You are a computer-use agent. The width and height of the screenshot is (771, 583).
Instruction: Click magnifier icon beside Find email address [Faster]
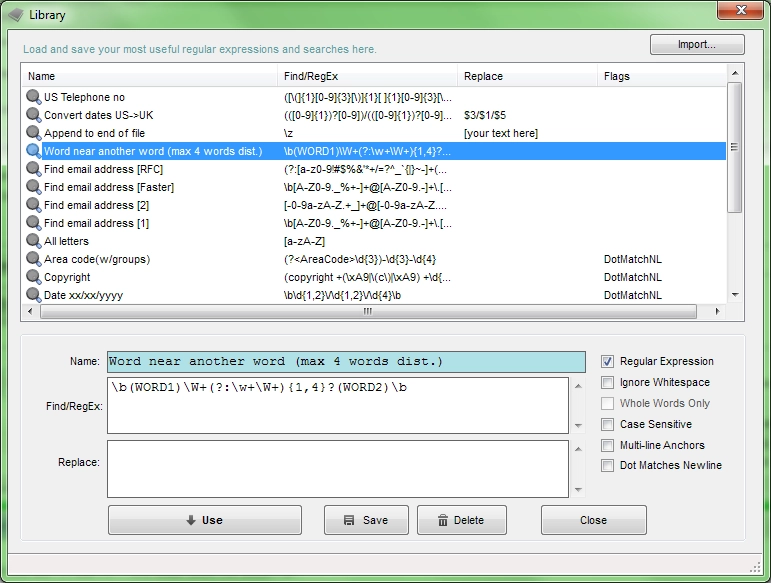pos(33,187)
